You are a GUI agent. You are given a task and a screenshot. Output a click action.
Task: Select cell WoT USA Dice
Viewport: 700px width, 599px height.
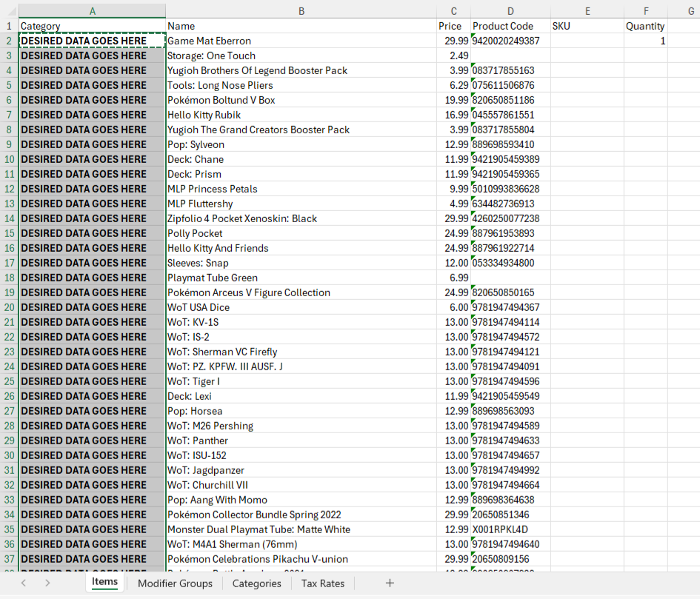point(301,307)
